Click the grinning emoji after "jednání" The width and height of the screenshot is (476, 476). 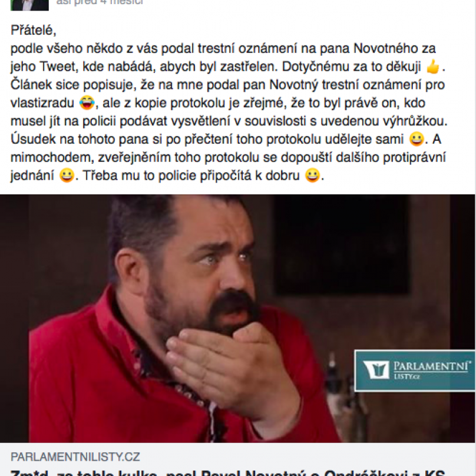[67, 176]
